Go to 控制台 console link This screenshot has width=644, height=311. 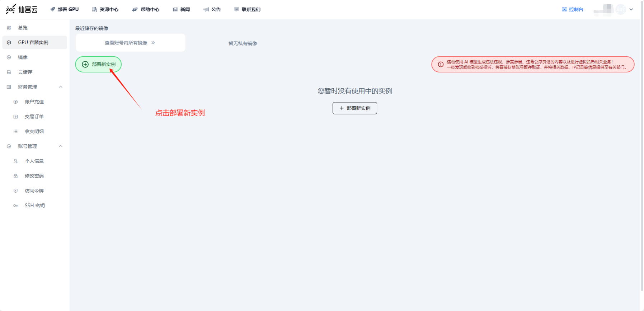pyautogui.click(x=573, y=9)
